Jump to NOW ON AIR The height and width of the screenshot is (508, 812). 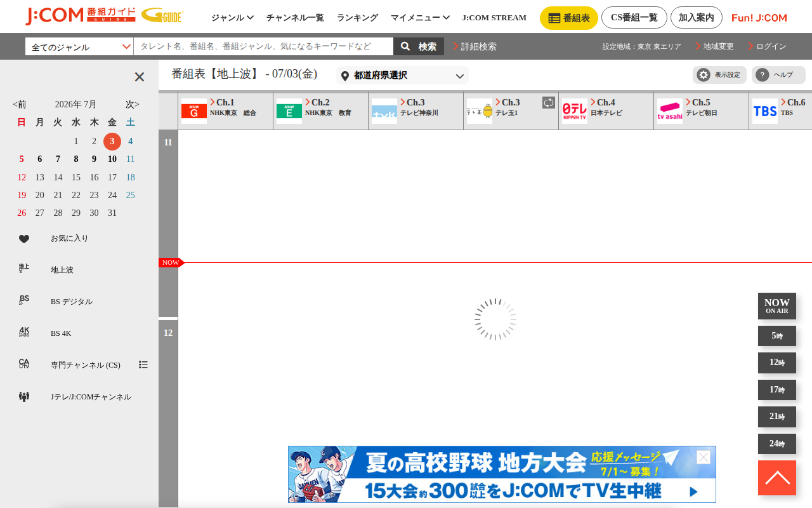tap(777, 306)
